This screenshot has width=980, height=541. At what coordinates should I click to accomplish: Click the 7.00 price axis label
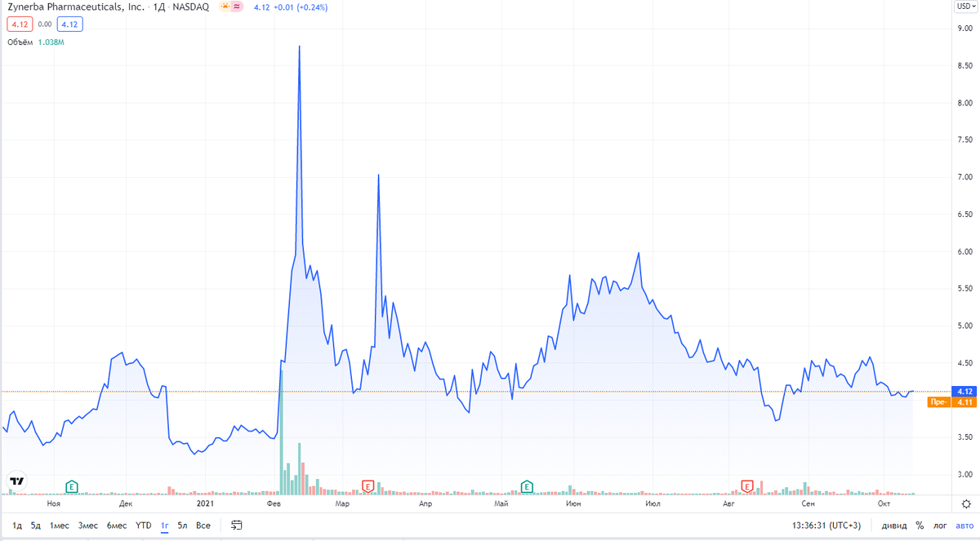pos(964,177)
